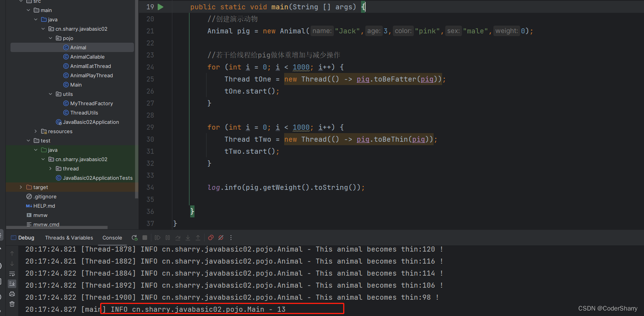Click the Step Over icon
Screen dimensions: 644x316
pos(178,238)
